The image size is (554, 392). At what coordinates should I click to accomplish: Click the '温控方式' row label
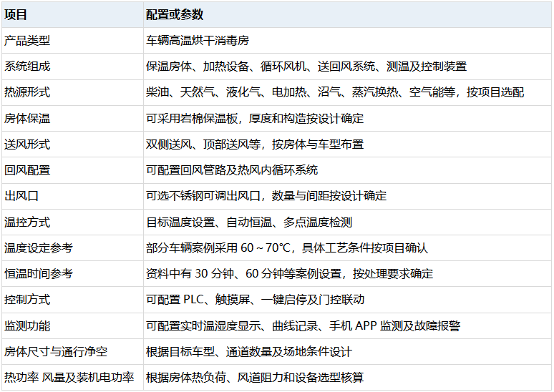click(27, 222)
